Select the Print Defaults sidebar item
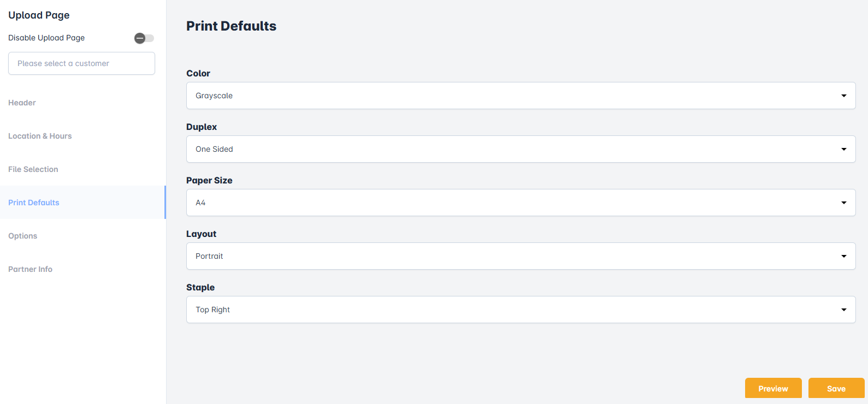The width and height of the screenshot is (868, 404). 34,203
